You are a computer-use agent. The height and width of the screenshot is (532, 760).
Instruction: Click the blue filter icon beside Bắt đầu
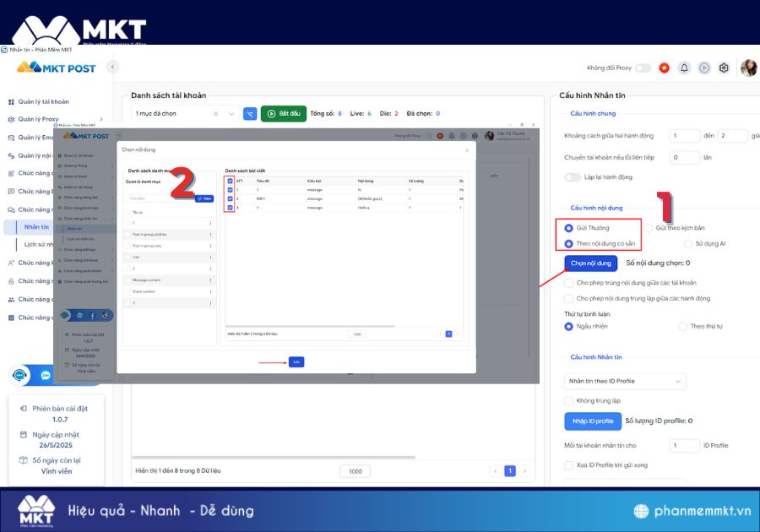coord(250,113)
